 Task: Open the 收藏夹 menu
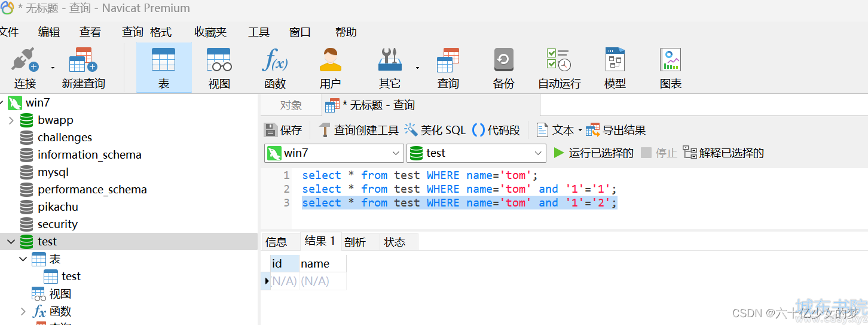click(x=210, y=32)
